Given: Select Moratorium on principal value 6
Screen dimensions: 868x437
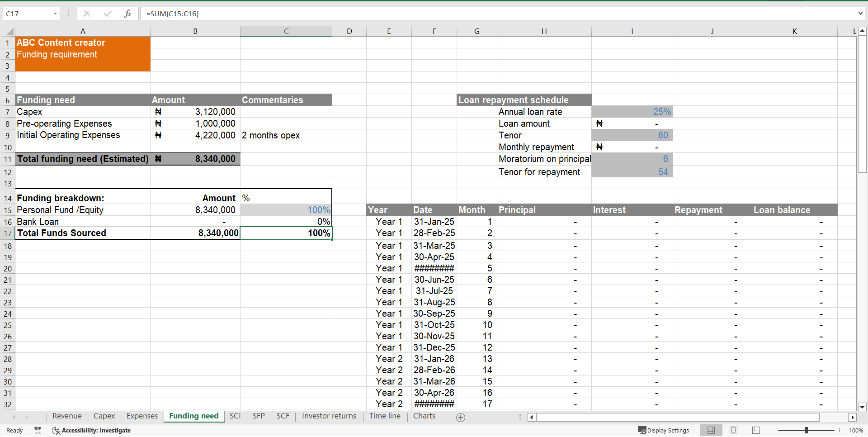Looking at the screenshot, I should (x=632, y=159).
